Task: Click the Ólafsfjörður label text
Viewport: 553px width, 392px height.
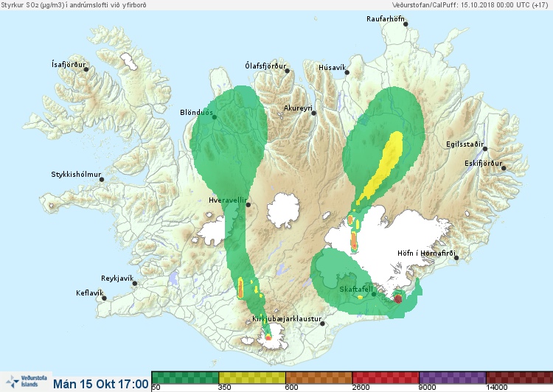Action: tap(265, 66)
